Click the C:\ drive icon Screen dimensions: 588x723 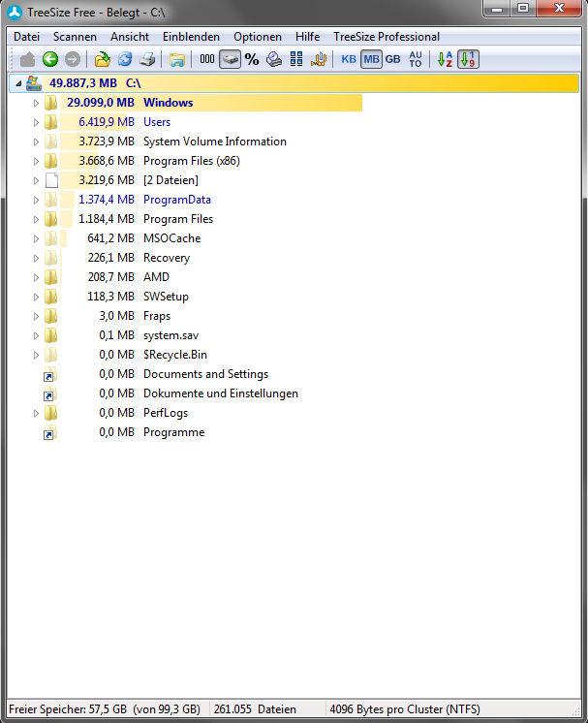point(33,83)
